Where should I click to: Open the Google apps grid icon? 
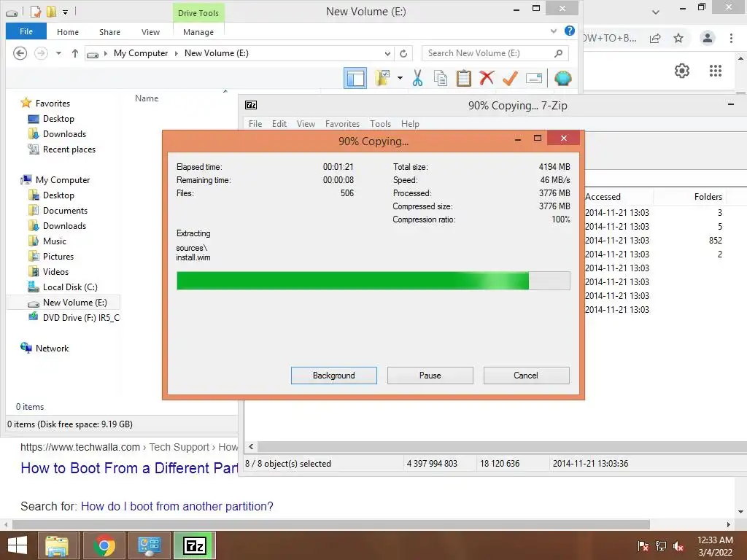pyautogui.click(x=716, y=71)
